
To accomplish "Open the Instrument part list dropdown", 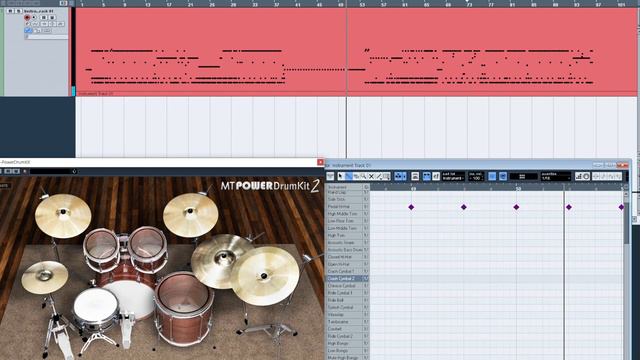I will point(453,176).
